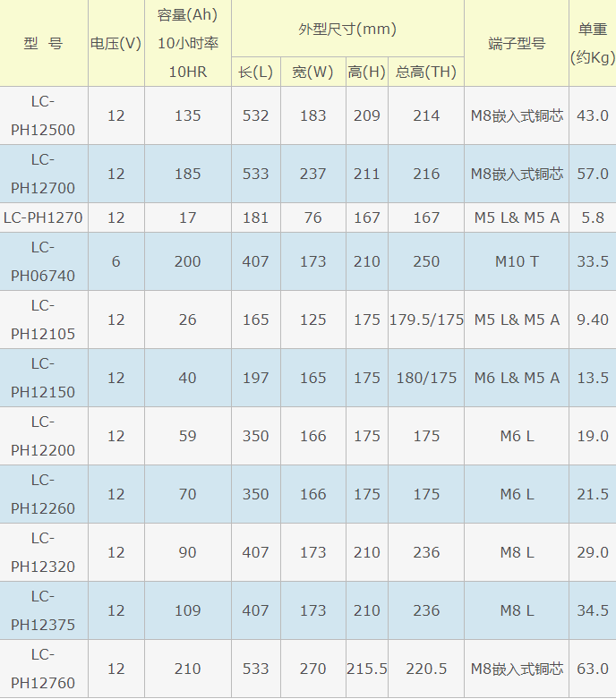Select the LC-PH12375 model cell
The height and width of the screenshot is (699, 616).
43,610
